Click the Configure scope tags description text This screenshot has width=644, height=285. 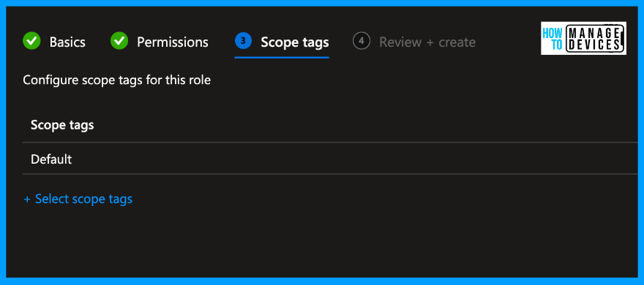coord(116,80)
